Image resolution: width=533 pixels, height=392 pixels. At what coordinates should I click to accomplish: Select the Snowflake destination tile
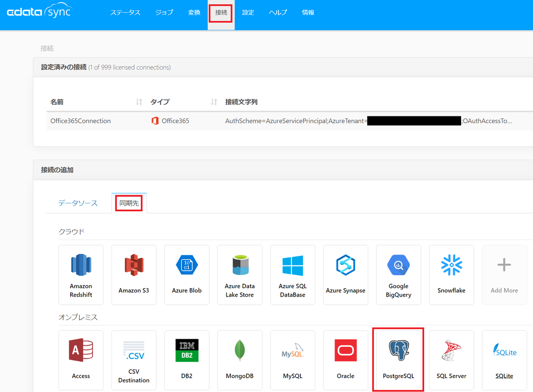click(451, 275)
